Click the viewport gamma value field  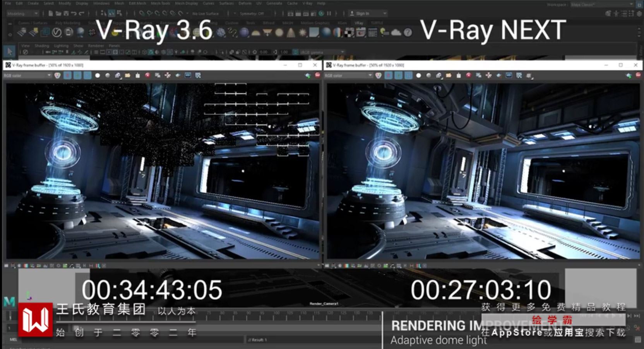point(284,52)
